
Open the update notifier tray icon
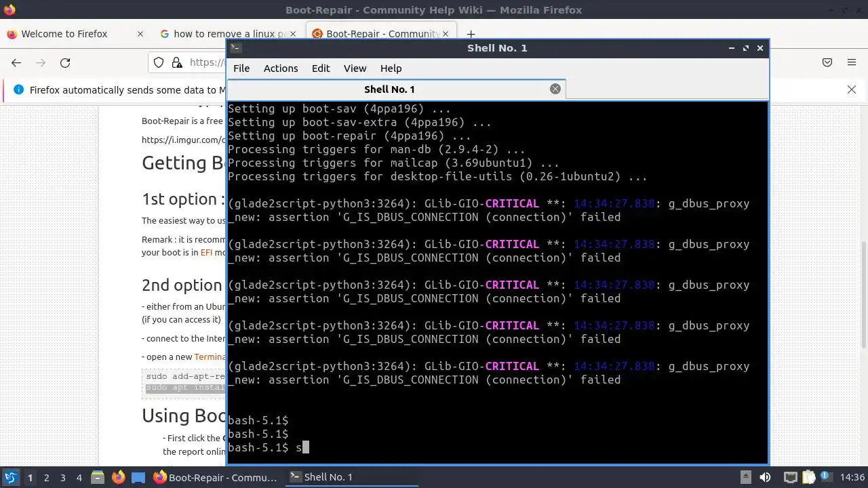coord(826,477)
